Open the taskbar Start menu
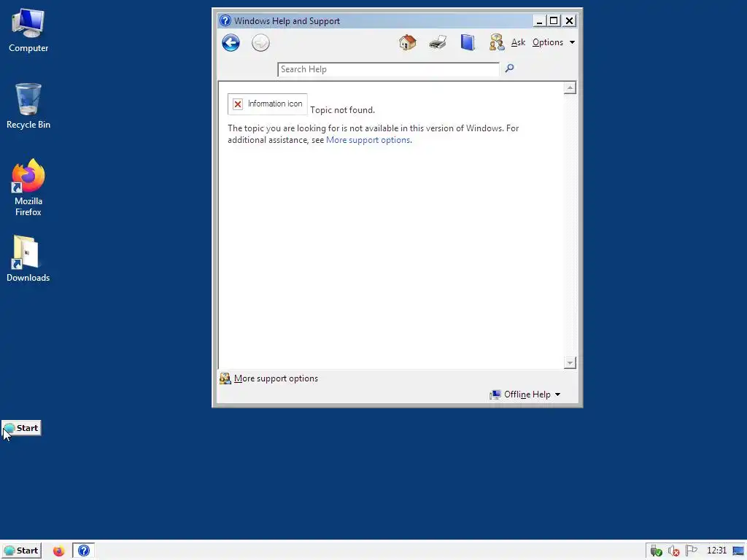The image size is (747, 560). (21, 551)
